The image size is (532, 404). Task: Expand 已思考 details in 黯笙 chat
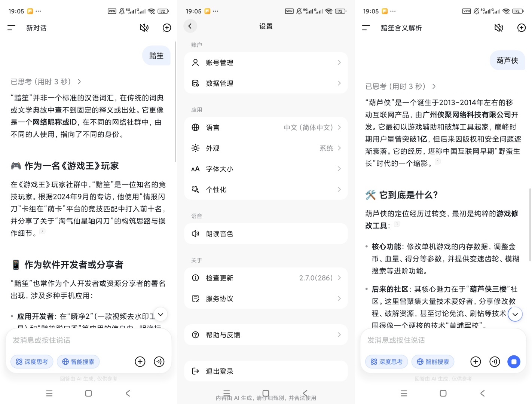(46, 82)
